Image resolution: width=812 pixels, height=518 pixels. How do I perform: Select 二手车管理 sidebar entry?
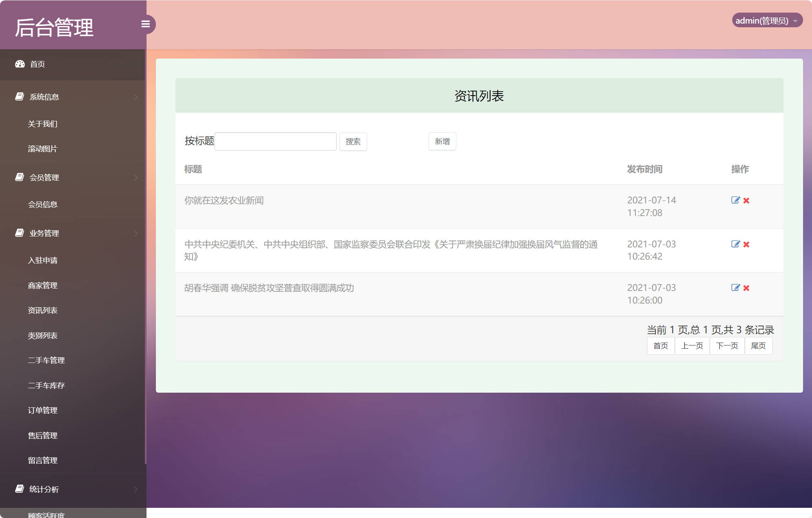(46, 360)
